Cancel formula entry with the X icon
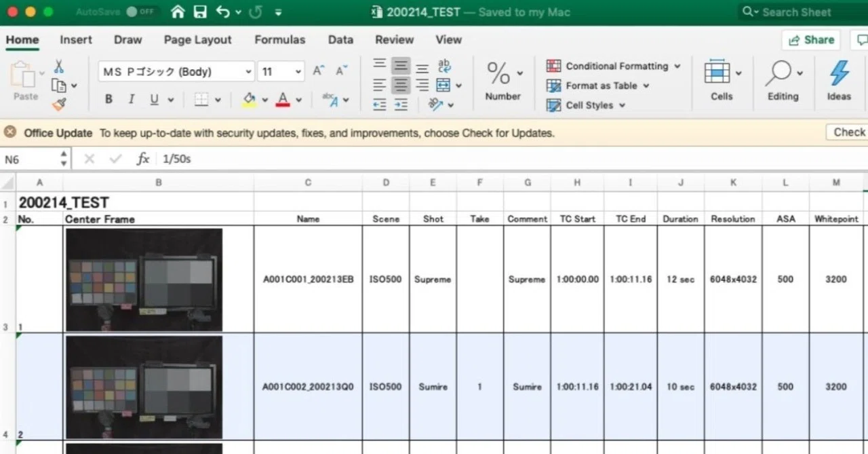Viewport: 868px width, 454px height. pyautogui.click(x=89, y=159)
